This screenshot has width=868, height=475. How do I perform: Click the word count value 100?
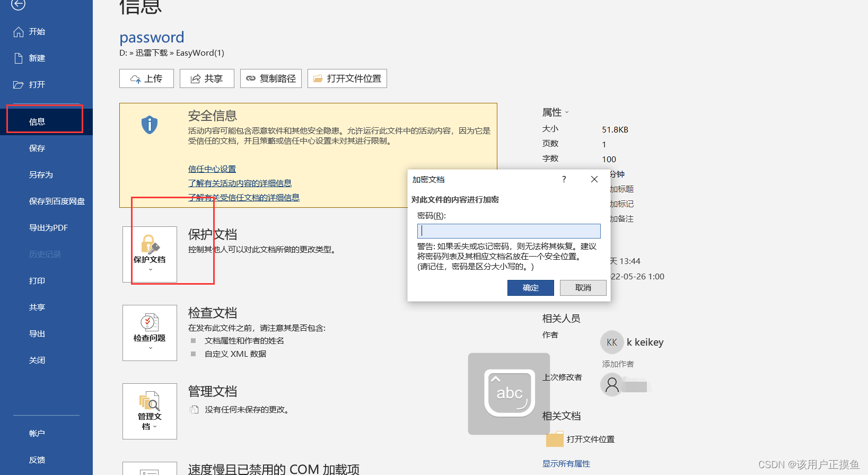(x=609, y=160)
